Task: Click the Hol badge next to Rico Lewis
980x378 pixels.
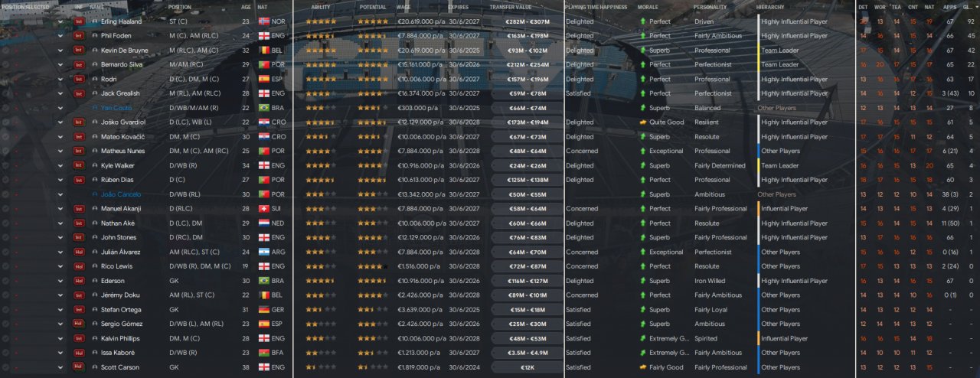Action: pyautogui.click(x=78, y=266)
